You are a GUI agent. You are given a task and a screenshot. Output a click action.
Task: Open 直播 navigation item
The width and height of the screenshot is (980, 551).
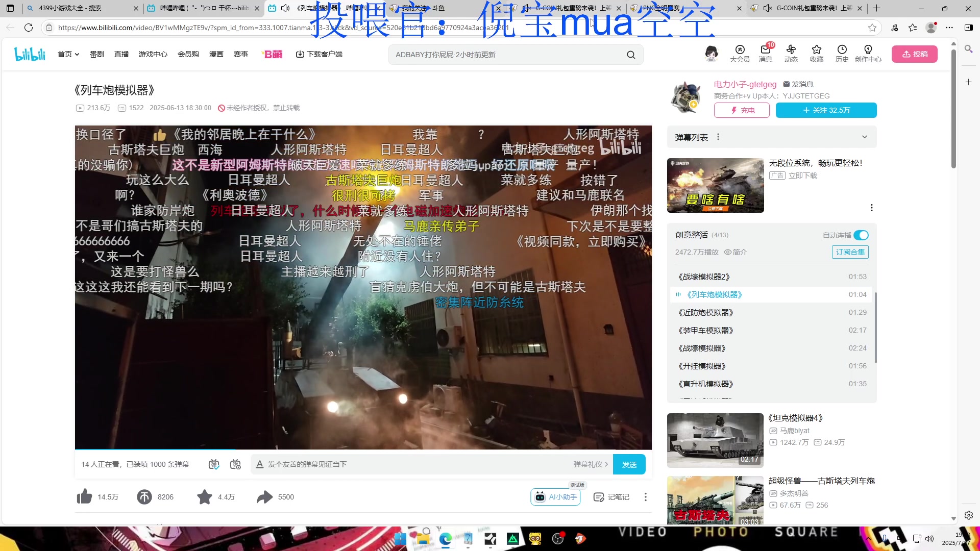(x=121, y=54)
